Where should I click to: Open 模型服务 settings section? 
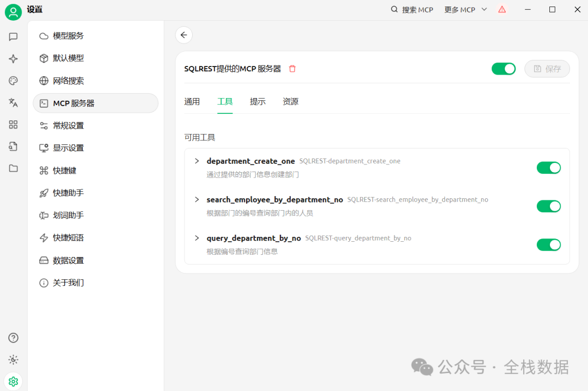pyautogui.click(x=68, y=36)
